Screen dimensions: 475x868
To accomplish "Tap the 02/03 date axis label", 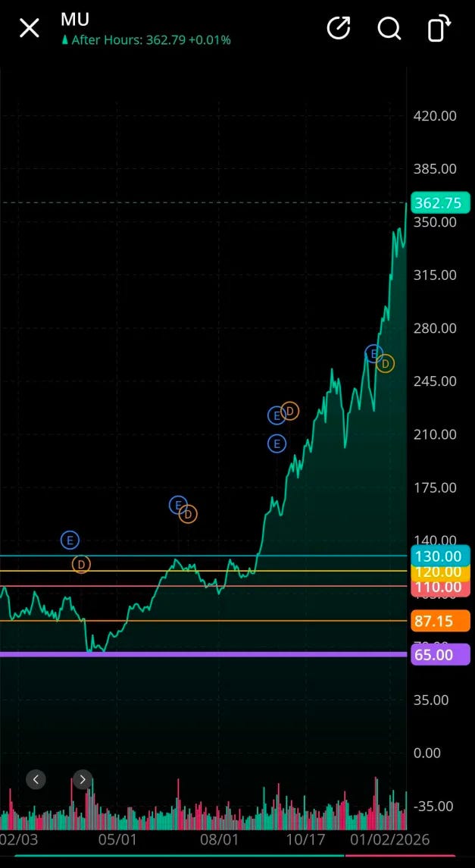I will [20, 839].
